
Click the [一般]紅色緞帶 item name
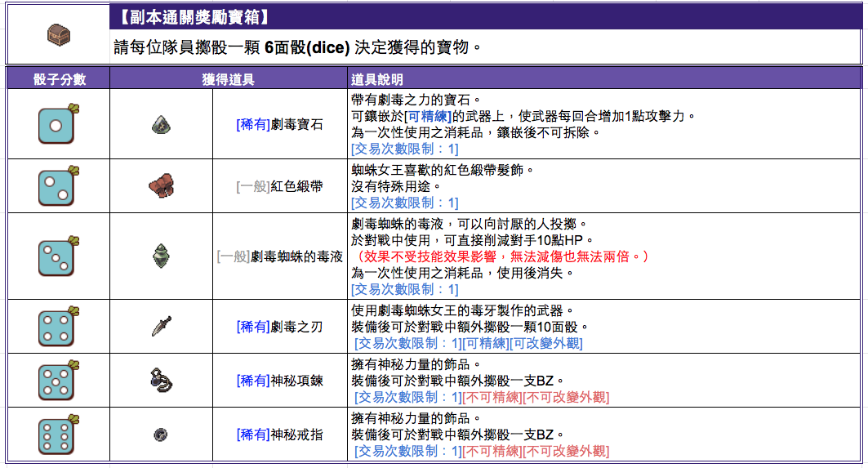pyautogui.click(x=279, y=186)
